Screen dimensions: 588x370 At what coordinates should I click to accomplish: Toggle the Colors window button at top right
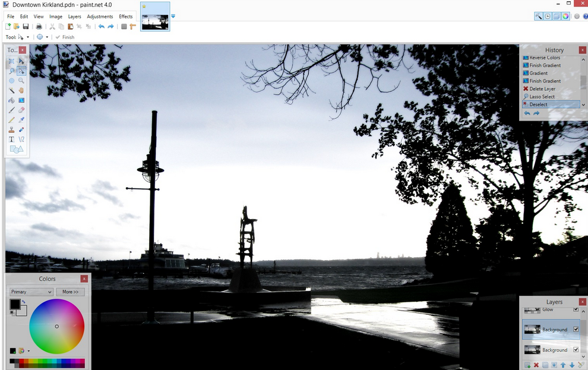565,16
